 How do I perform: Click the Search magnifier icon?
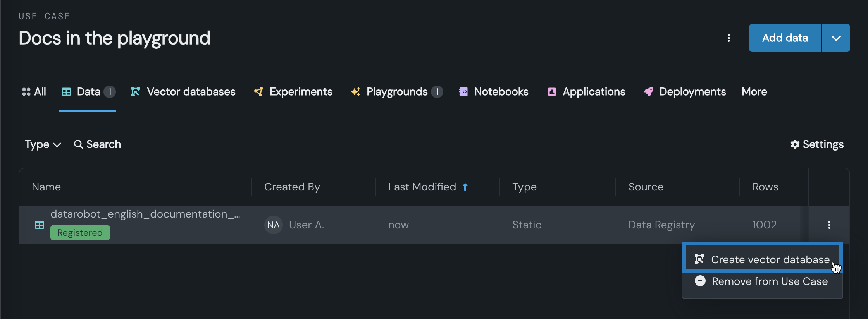point(78,144)
